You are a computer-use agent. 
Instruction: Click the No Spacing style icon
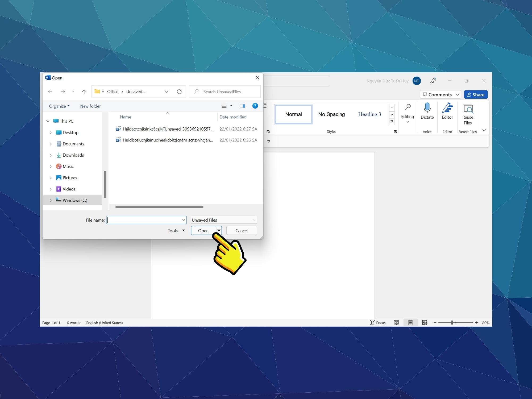tap(331, 114)
